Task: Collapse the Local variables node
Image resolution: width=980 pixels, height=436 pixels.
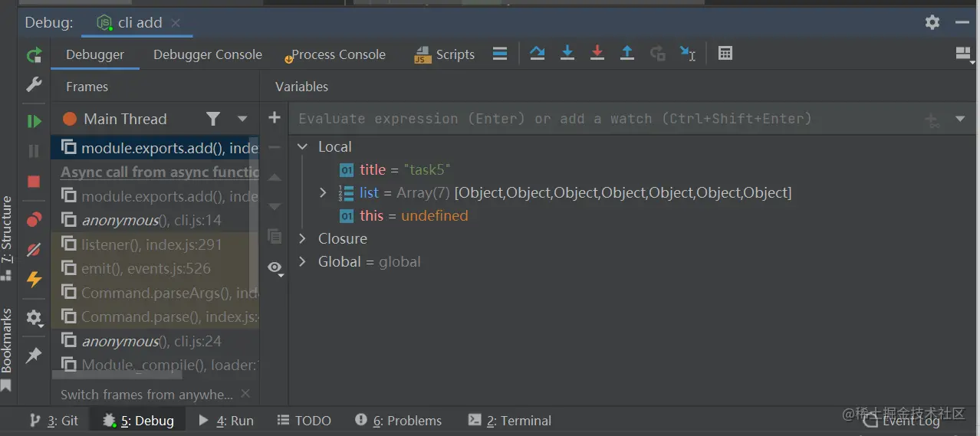Action: coord(302,146)
